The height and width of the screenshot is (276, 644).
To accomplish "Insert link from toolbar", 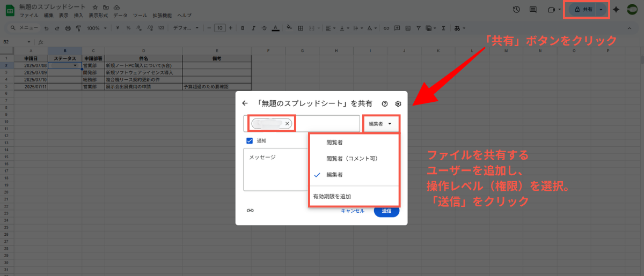I will (x=386, y=28).
